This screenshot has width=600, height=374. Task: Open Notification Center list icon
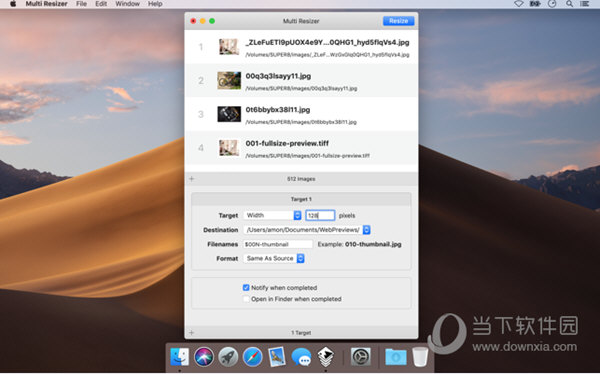click(x=584, y=4)
